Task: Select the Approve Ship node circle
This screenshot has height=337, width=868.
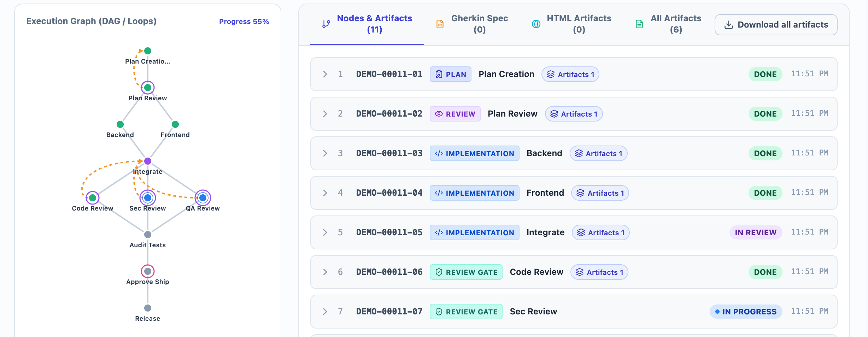Action: tap(148, 271)
